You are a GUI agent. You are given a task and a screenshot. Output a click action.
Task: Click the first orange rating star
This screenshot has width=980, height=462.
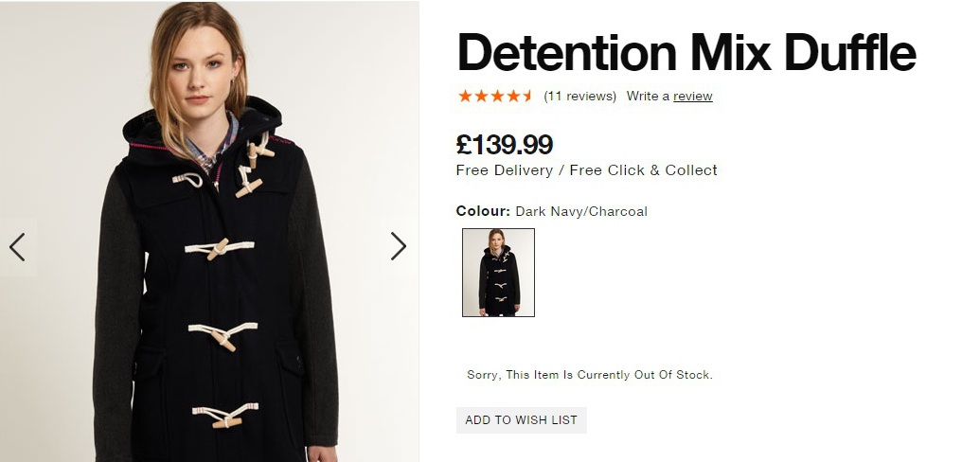pyautogui.click(x=465, y=96)
